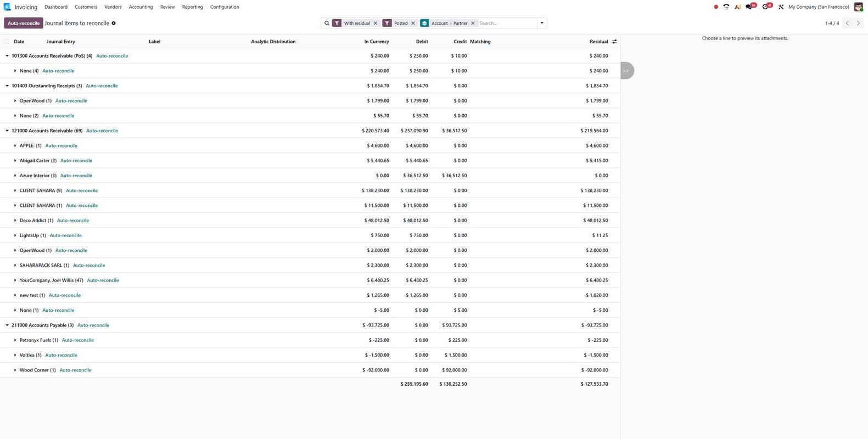
Task: Open the conversations messages icon
Action: click(749, 7)
